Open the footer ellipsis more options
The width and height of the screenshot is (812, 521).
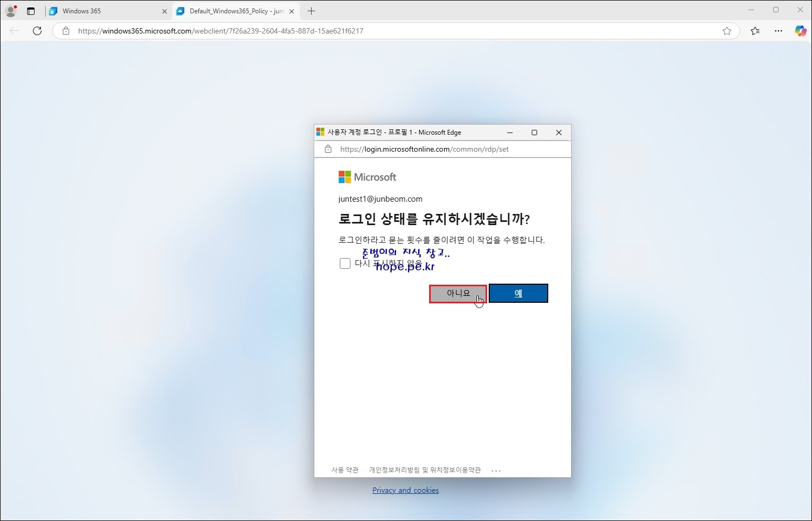[496, 470]
